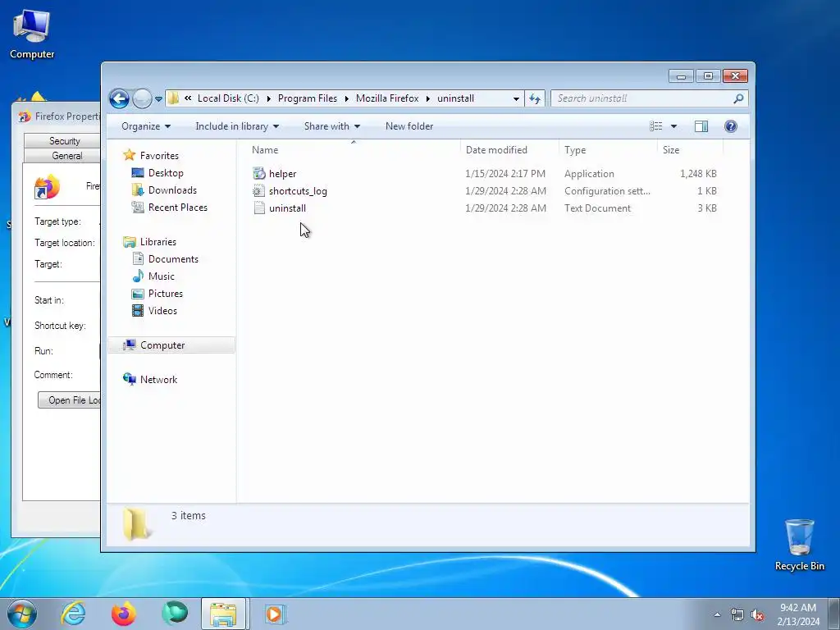Open Desktop in Favorites
Image resolution: width=840 pixels, height=630 pixels.
point(166,173)
